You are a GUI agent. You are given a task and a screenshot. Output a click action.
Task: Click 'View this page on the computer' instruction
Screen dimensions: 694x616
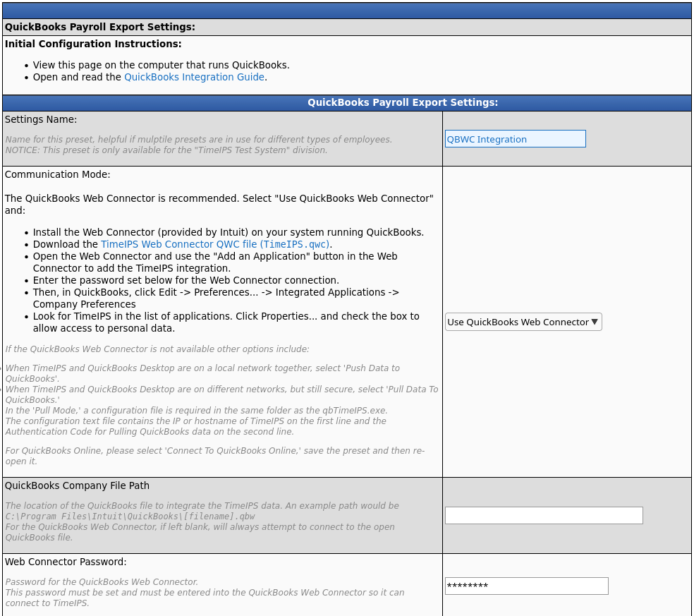[161, 65]
